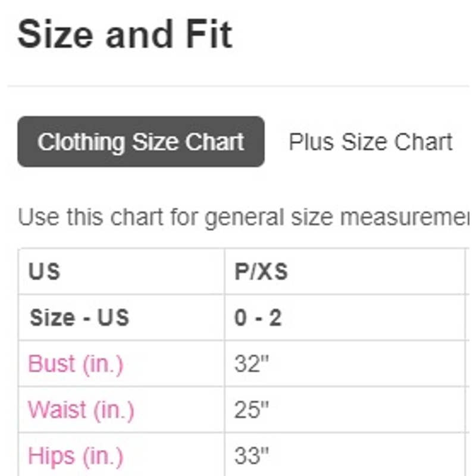Click the Hips (in.) measurement link
The width and height of the screenshot is (476, 476).
[x=76, y=456]
